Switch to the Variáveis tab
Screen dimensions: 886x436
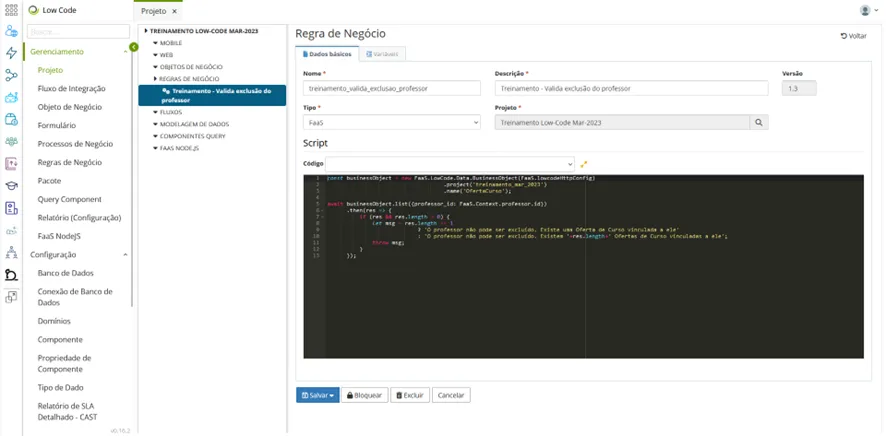coord(383,54)
